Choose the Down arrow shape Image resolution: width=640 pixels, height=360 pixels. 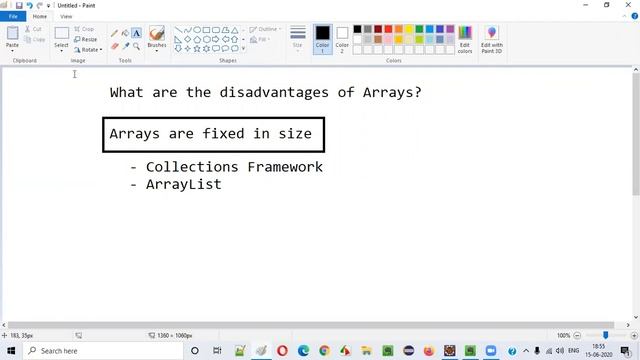tap(178, 49)
